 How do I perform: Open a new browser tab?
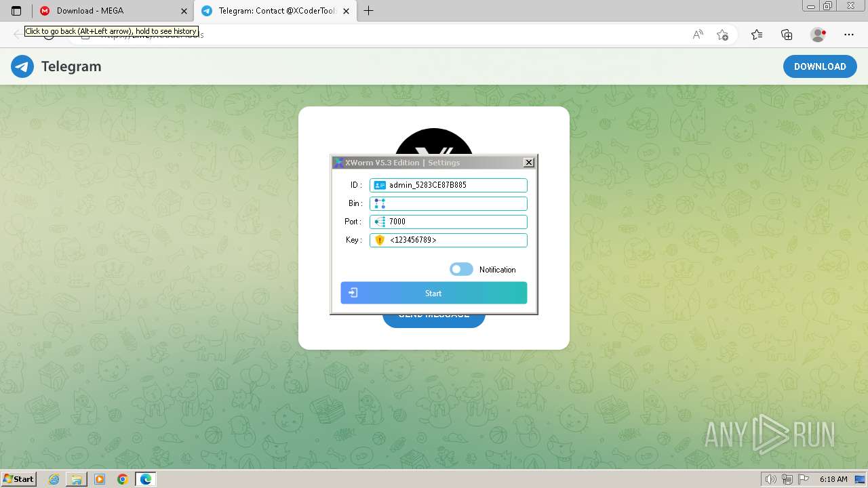pyautogui.click(x=368, y=11)
